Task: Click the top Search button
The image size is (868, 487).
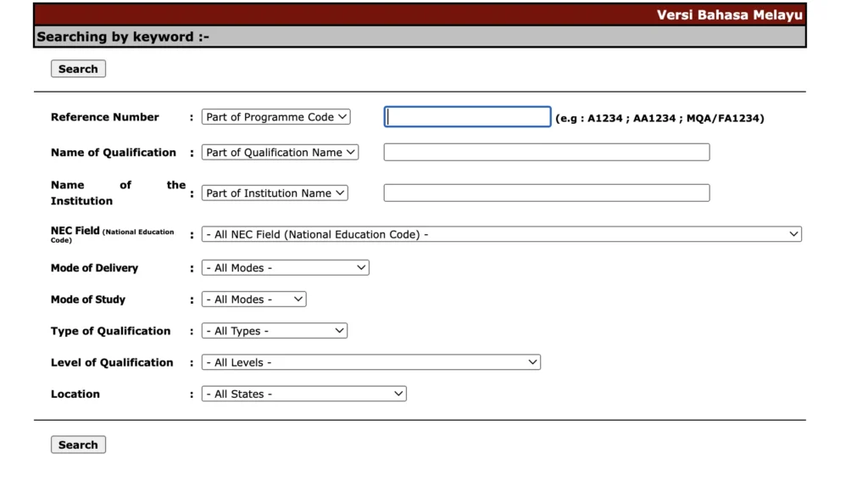Action: click(x=78, y=69)
